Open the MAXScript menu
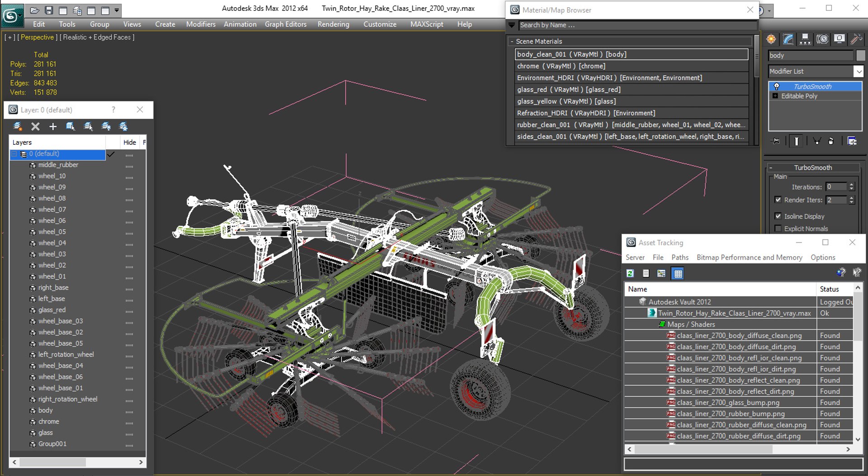868x476 pixels. 427,24
